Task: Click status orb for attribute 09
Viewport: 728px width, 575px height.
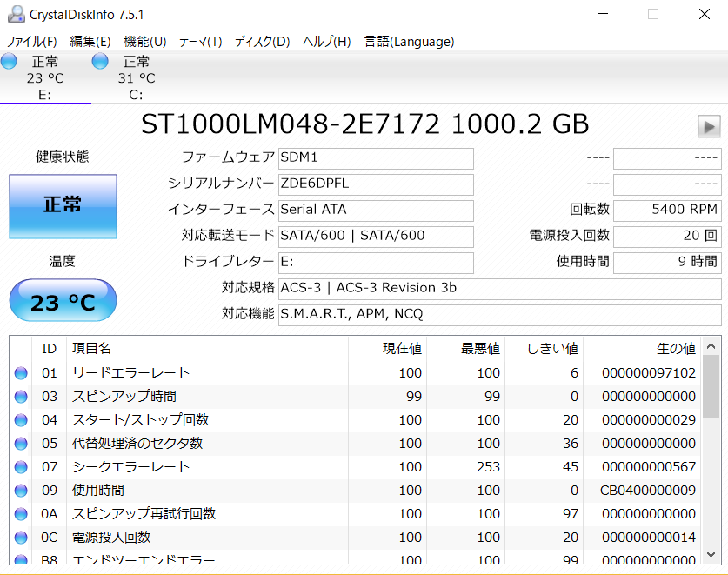Action: 21,491
